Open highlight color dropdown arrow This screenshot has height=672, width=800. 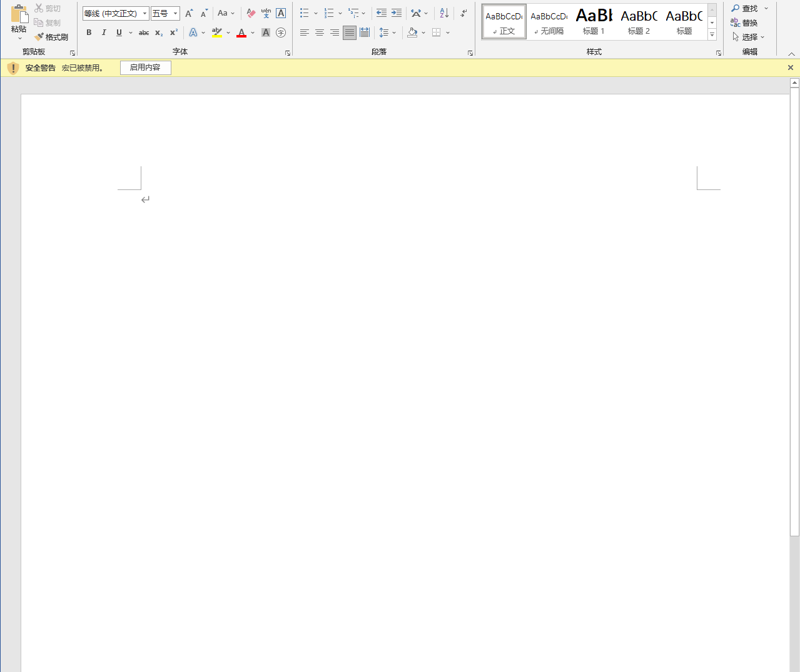228,33
